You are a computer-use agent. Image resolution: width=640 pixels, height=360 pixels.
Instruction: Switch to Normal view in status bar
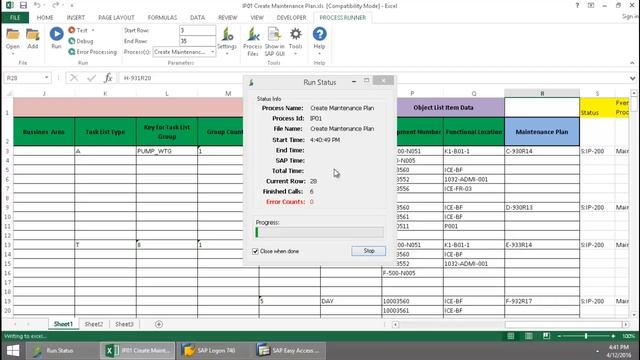511,336
